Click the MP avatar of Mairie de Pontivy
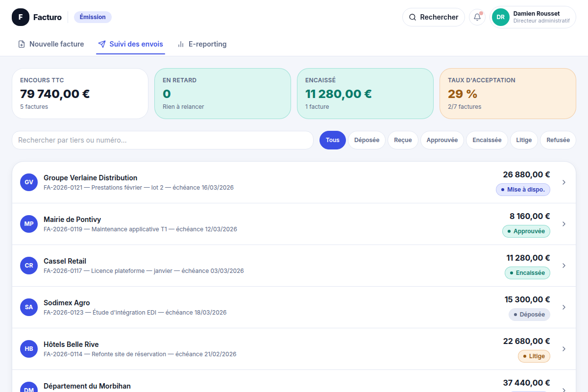The height and width of the screenshot is (392, 588). click(x=29, y=224)
